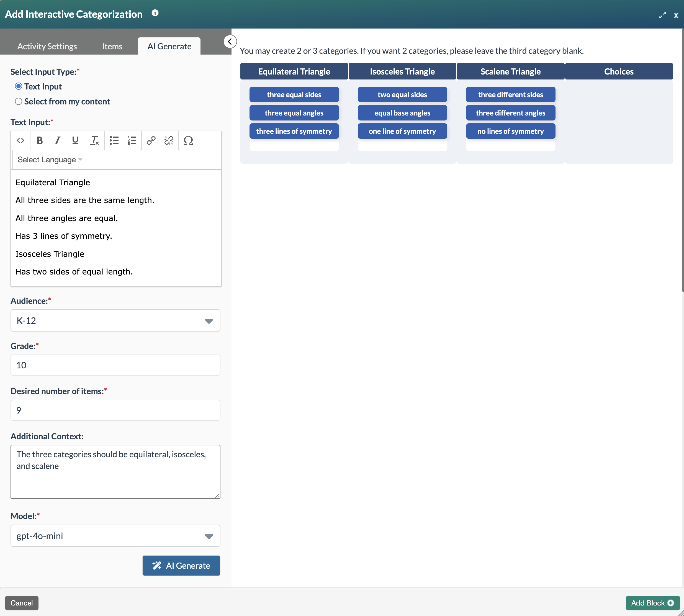Select the three different sides item
This screenshot has height=616, width=684.
pyautogui.click(x=511, y=94)
